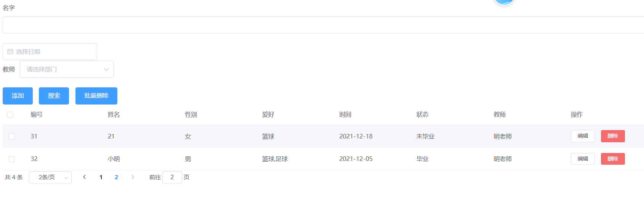
Task: Click the 前往 page number input box
Action: [172, 177]
